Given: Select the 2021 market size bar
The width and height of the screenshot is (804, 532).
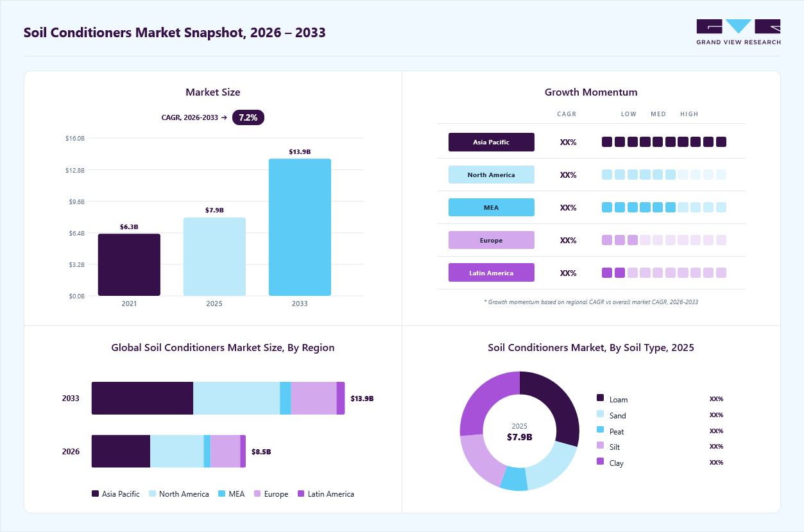Looking at the screenshot, I should (129, 264).
